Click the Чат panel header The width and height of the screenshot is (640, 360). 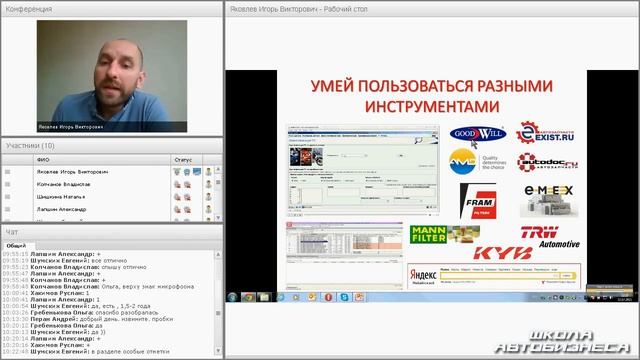pos(112,232)
